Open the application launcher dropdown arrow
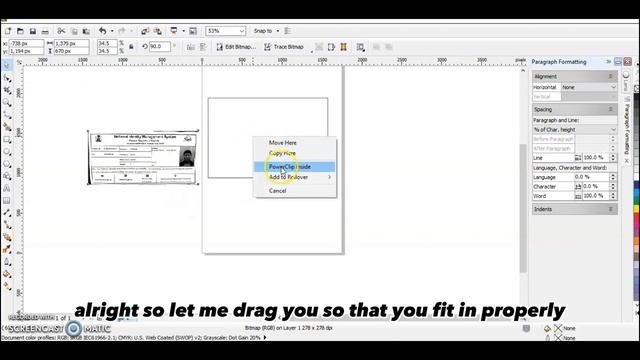Viewport: 640px width, 360px height. point(183,31)
